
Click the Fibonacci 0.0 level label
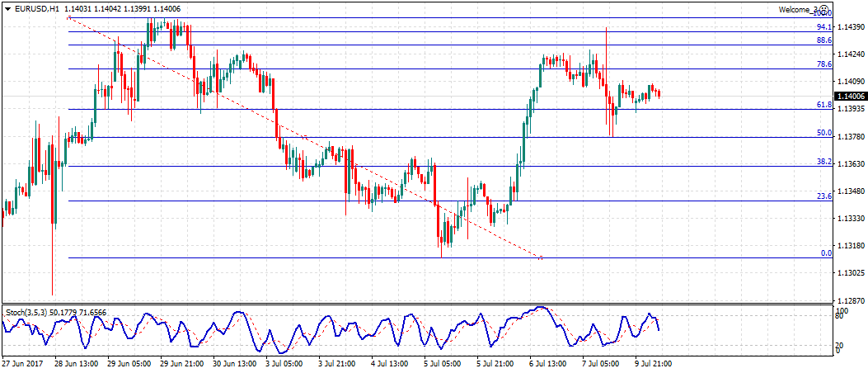click(x=826, y=253)
